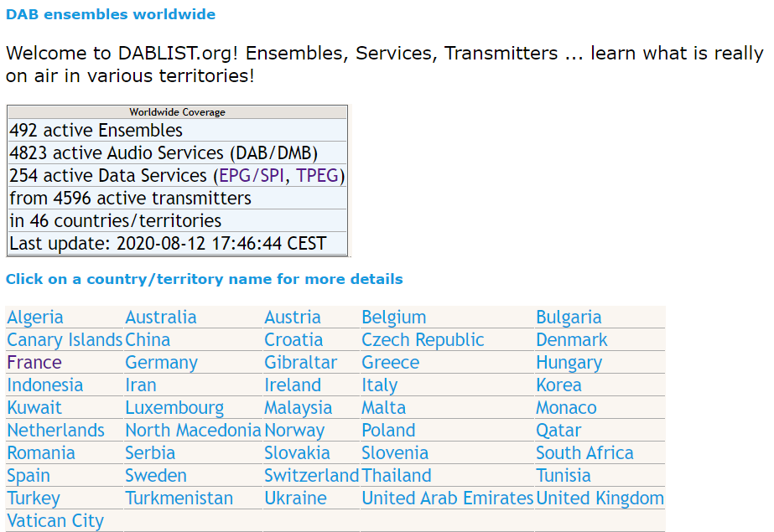The width and height of the screenshot is (774, 532).
Task: Open the Denmark ensembles page
Action: pyautogui.click(x=572, y=339)
